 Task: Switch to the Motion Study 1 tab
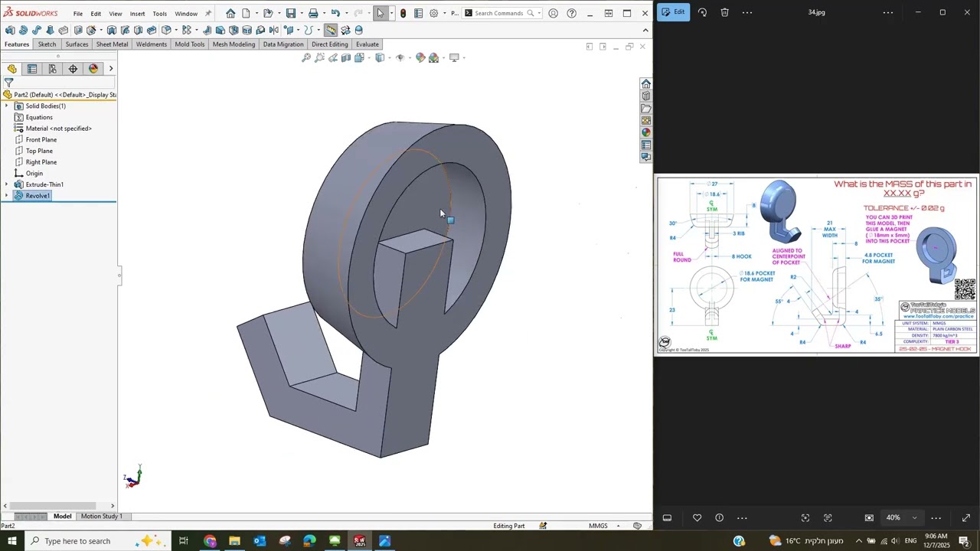(x=102, y=517)
